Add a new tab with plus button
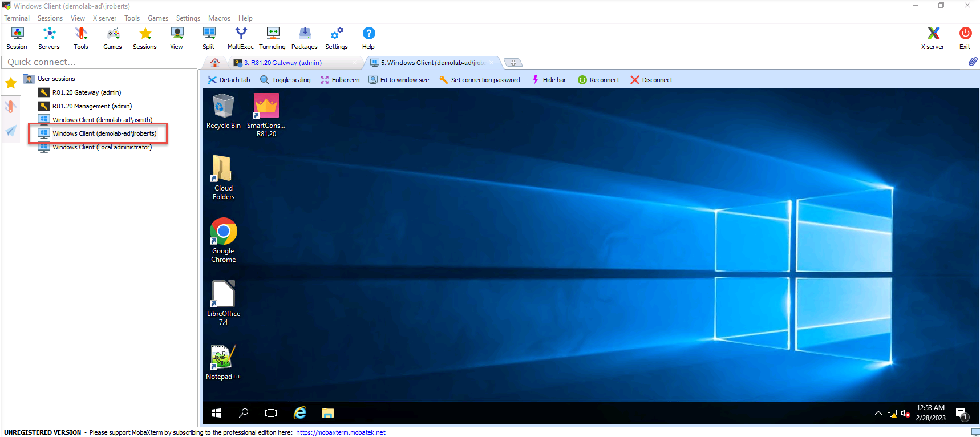 coord(513,63)
